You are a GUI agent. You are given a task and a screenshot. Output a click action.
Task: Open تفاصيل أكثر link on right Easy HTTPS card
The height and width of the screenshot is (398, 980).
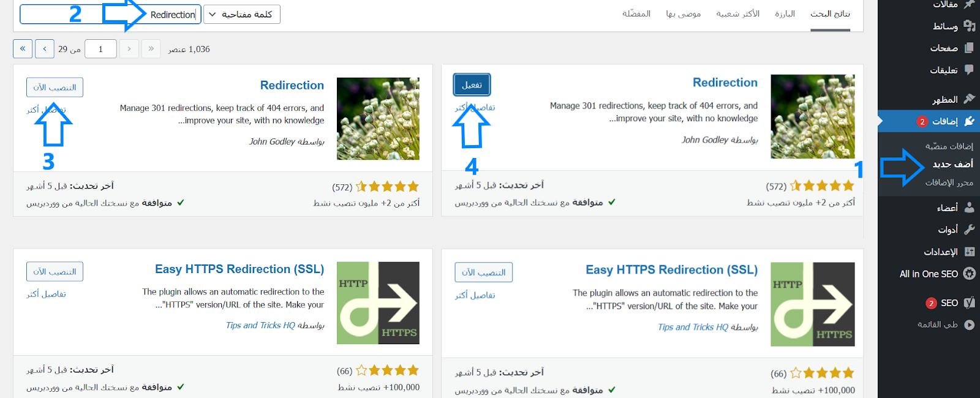[475, 295]
